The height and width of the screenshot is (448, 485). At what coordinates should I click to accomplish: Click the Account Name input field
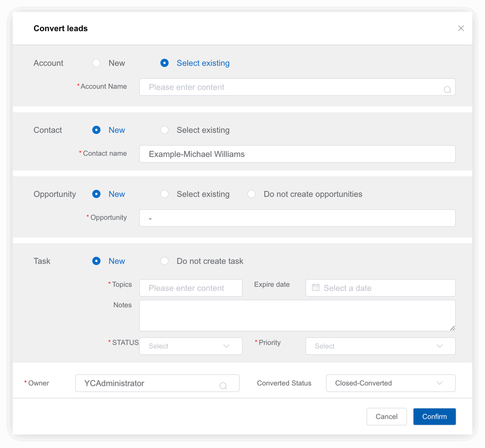tap(291, 87)
